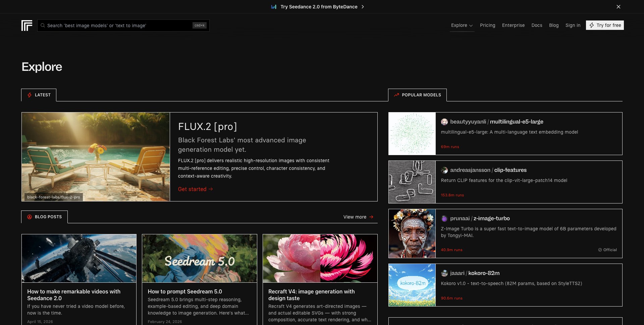Click the arrow next to View more

pos(371,217)
